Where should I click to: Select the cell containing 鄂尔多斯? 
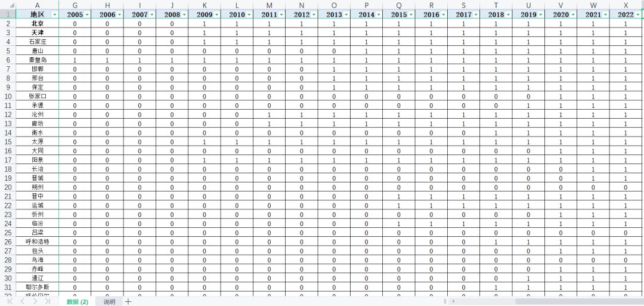tap(38, 287)
